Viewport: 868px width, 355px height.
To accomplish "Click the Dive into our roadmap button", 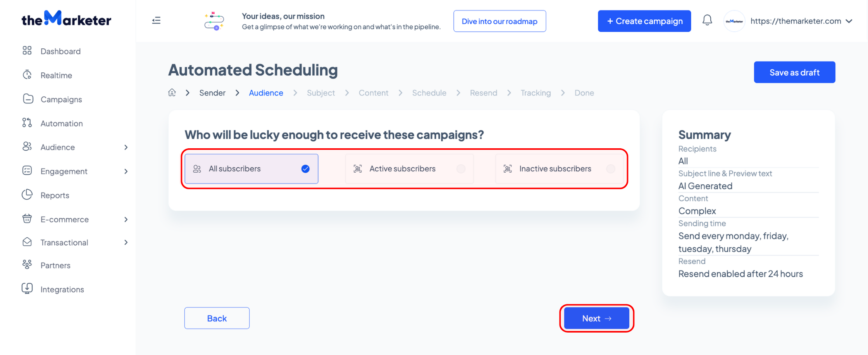I will coord(499,21).
